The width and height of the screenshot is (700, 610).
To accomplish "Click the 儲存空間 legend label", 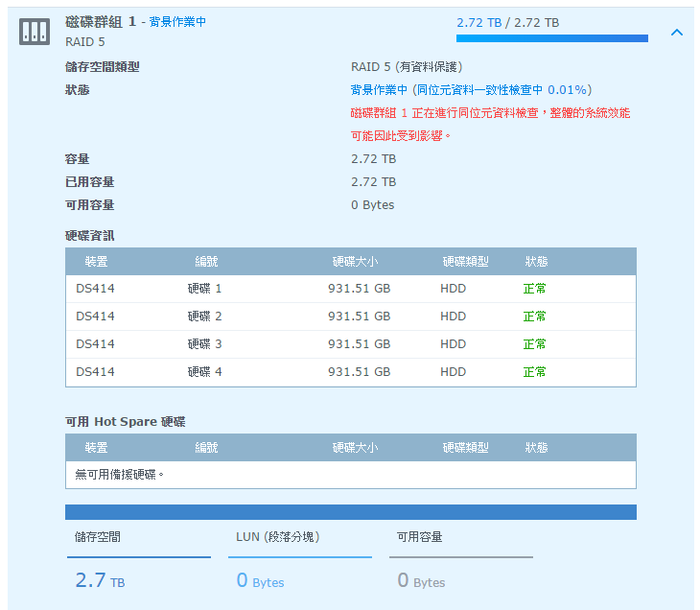I will pos(97,537).
